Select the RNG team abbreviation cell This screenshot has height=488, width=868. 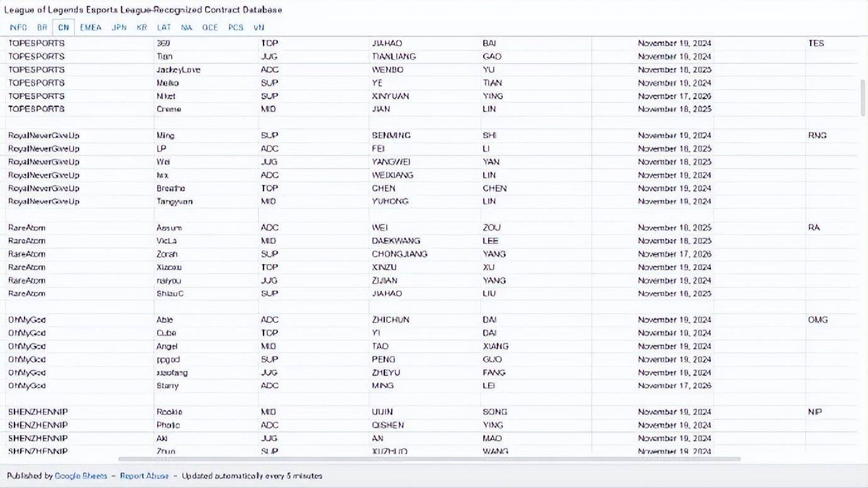click(x=817, y=135)
